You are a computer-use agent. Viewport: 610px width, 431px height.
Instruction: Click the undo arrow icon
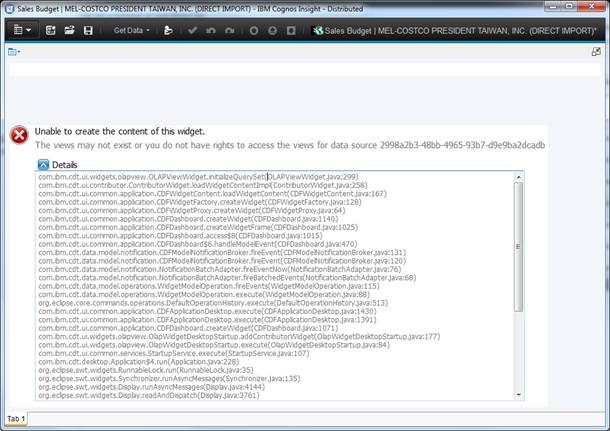[211, 30]
